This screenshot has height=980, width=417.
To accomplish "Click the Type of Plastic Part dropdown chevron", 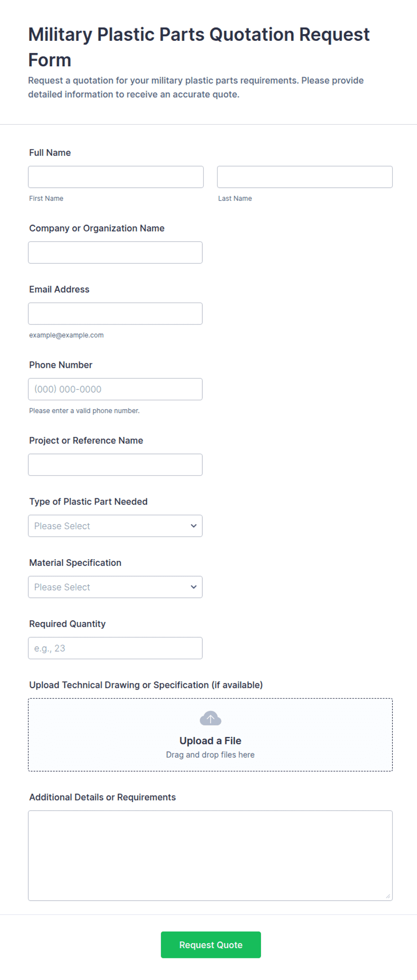I will point(194,526).
